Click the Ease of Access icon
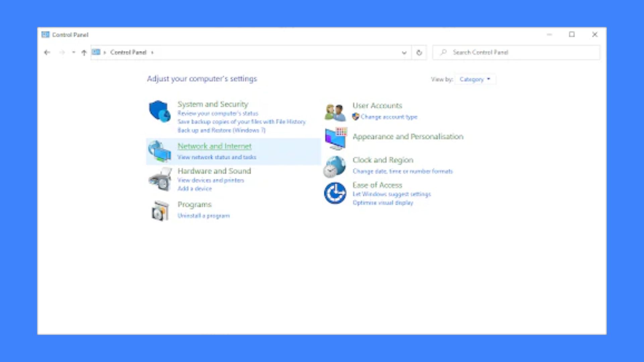The image size is (644, 362). (x=335, y=193)
